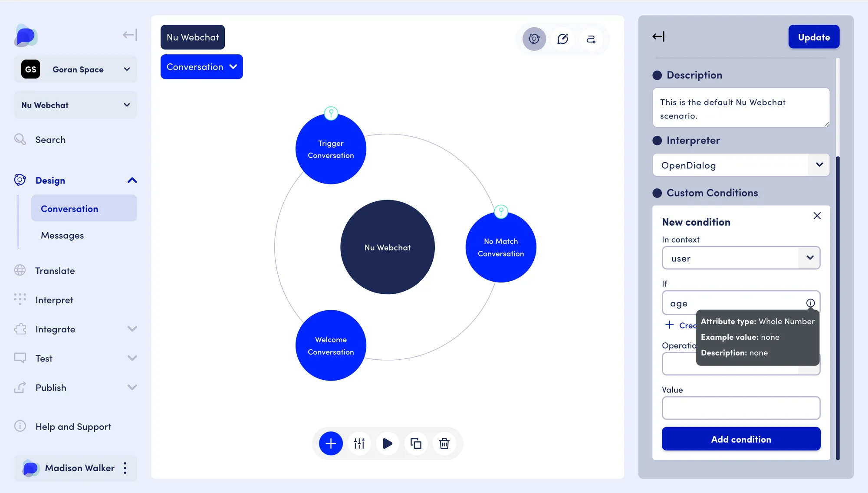
Task: Click the Search magnifier icon
Action: click(x=20, y=139)
